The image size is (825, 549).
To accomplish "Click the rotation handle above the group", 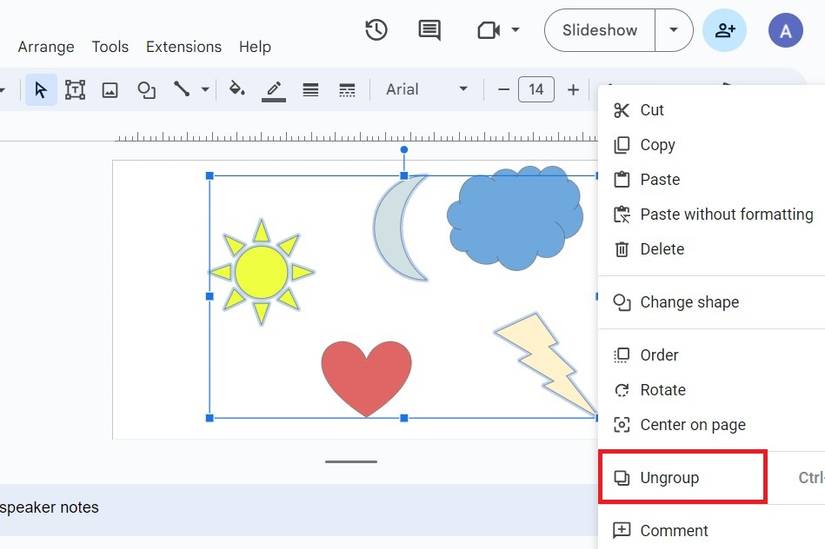I will 404,149.
